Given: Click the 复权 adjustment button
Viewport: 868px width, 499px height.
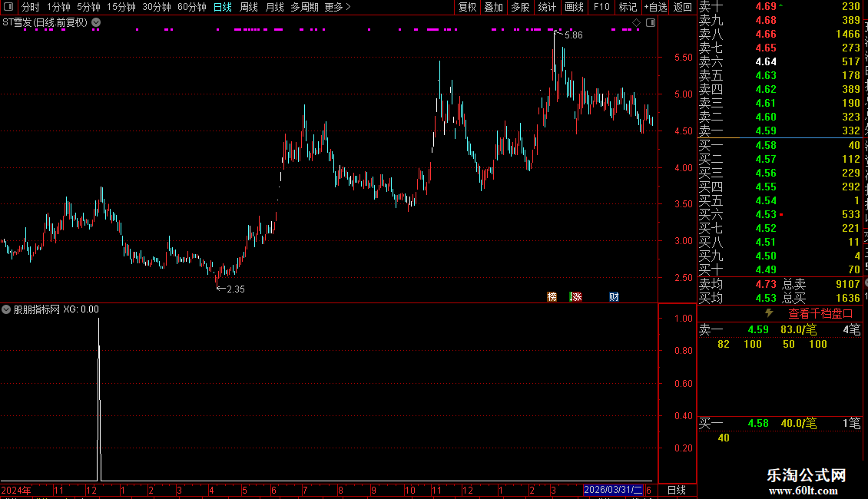Looking at the screenshot, I should [x=467, y=7].
